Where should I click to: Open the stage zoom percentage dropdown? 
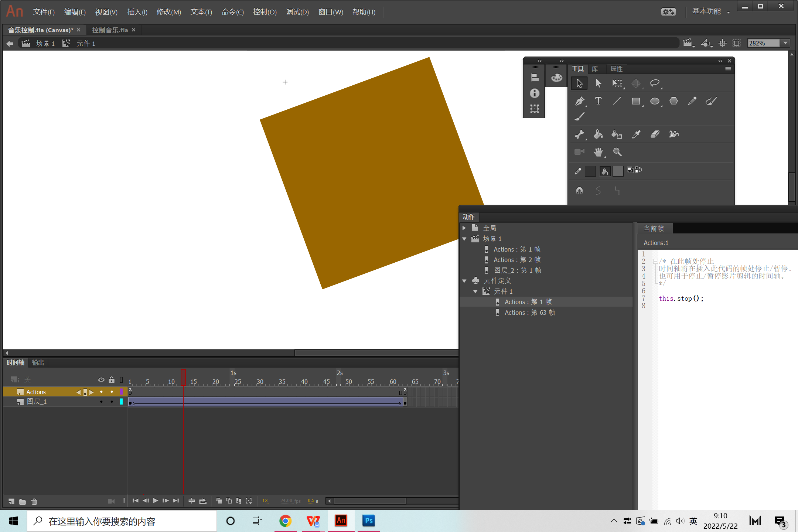click(785, 43)
